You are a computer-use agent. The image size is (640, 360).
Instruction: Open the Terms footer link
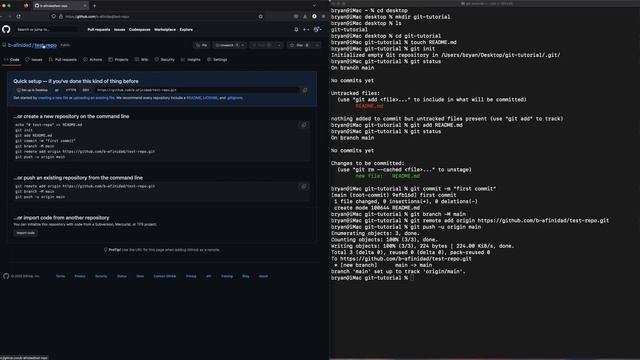(x=60, y=276)
